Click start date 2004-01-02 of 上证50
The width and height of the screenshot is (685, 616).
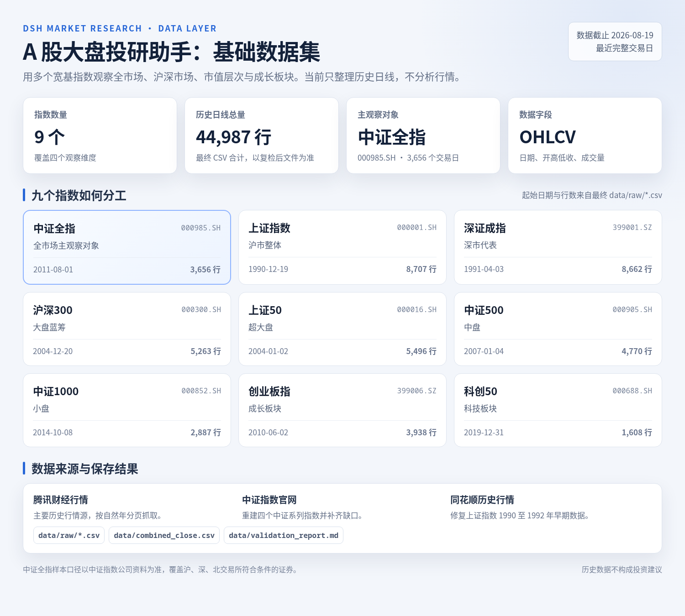(x=269, y=351)
